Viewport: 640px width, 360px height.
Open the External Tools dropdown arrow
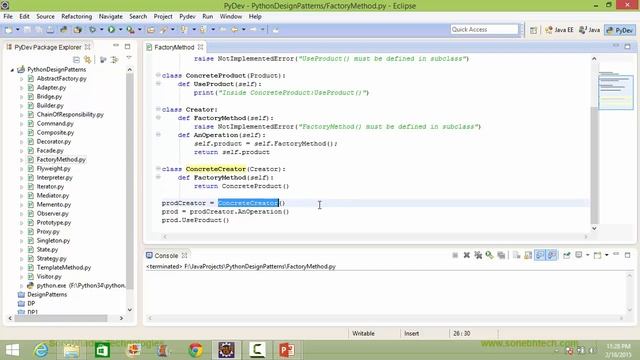point(140,29)
